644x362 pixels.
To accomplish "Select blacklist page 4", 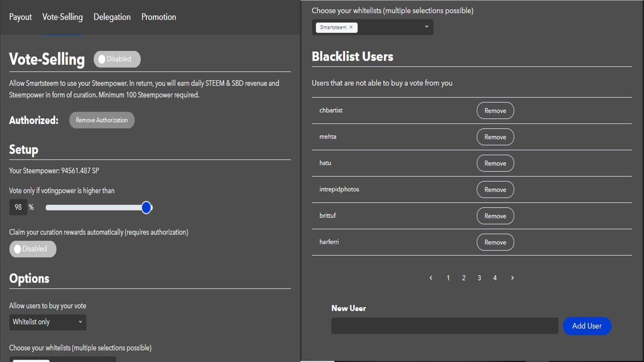I will (x=495, y=278).
